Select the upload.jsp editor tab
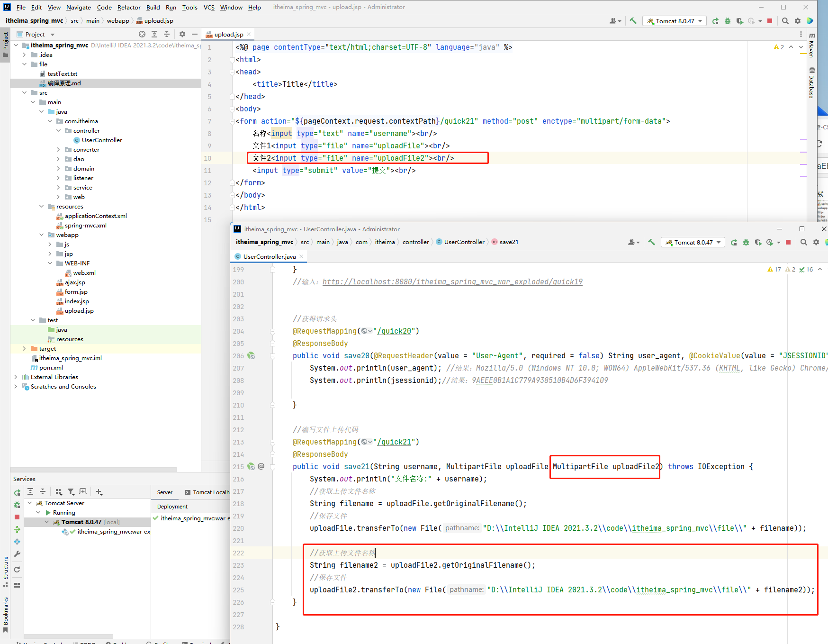This screenshot has height=644, width=828. coord(229,34)
